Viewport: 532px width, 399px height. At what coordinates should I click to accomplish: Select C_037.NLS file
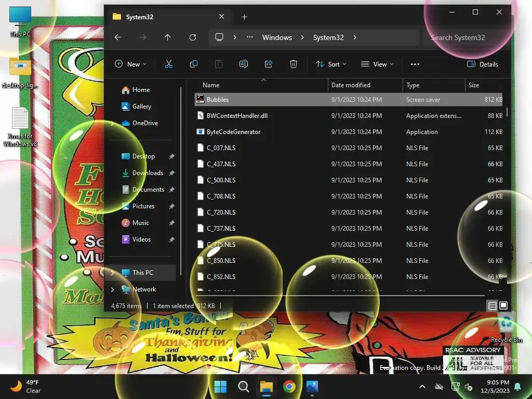tap(349, 148)
